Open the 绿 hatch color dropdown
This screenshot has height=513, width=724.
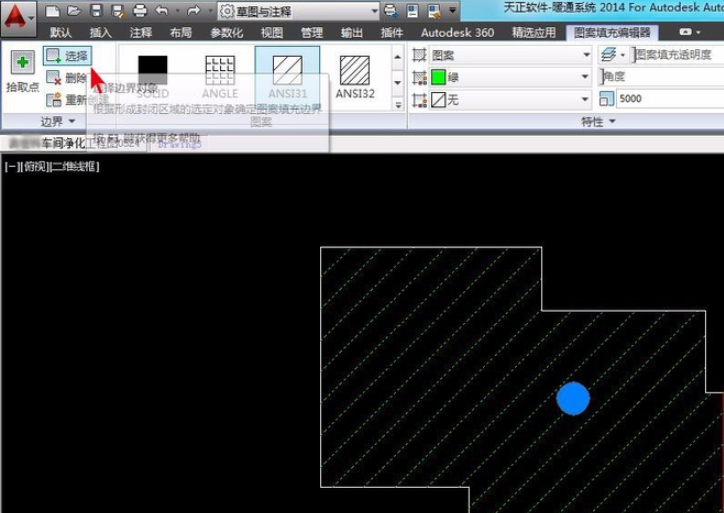tap(511, 77)
